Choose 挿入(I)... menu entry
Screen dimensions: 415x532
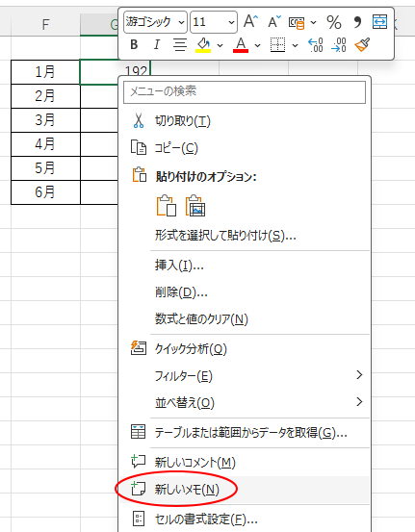point(245,266)
